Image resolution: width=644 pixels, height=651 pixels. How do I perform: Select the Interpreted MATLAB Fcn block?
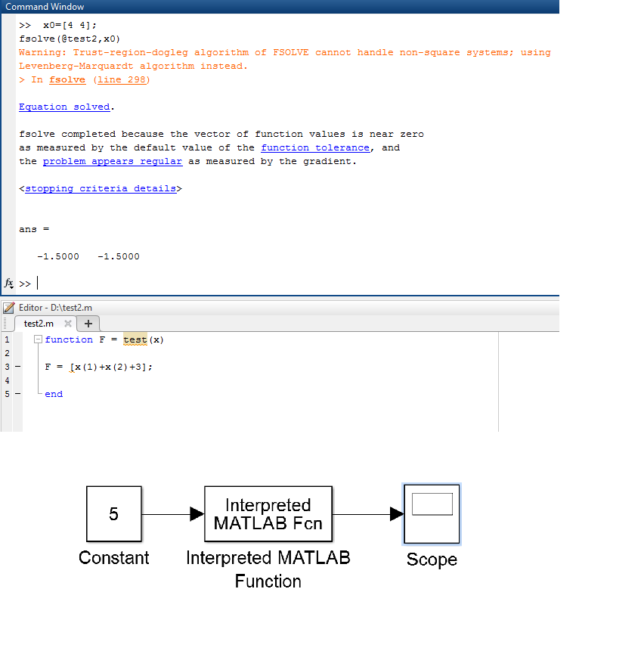(268, 514)
